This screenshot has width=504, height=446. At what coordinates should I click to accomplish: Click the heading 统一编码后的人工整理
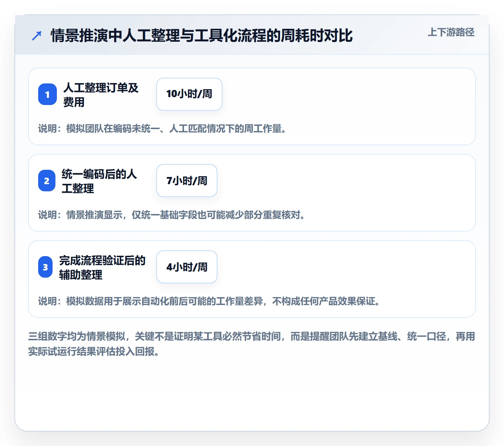99,181
